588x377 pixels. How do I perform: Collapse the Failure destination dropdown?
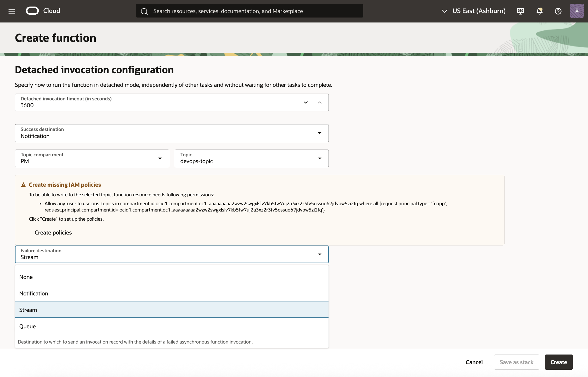tap(319, 254)
